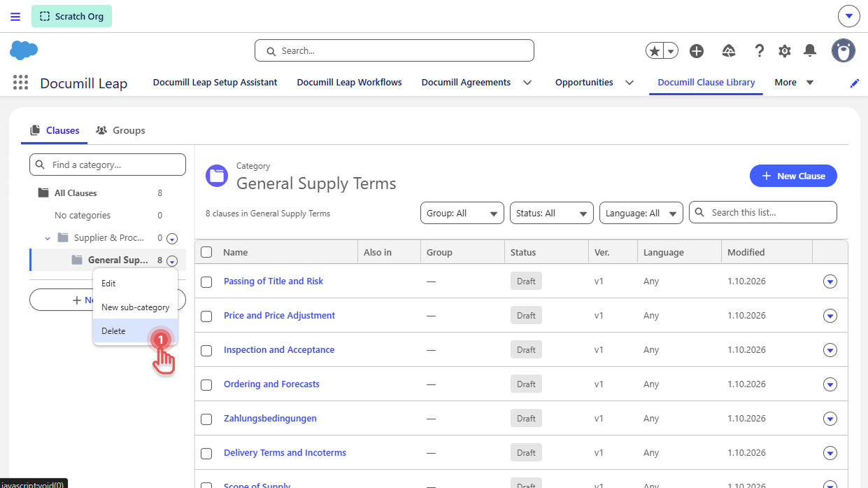Viewport: 868px width, 488px height.
Task: Open the hamburger menu icon
Action: pos(15,16)
